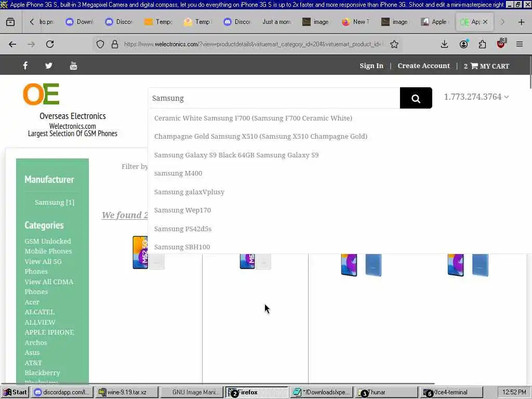Expand the phone number 1.773.274.3764 dropdown
Viewport: 532px width, 399px height.
(x=476, y=97)
